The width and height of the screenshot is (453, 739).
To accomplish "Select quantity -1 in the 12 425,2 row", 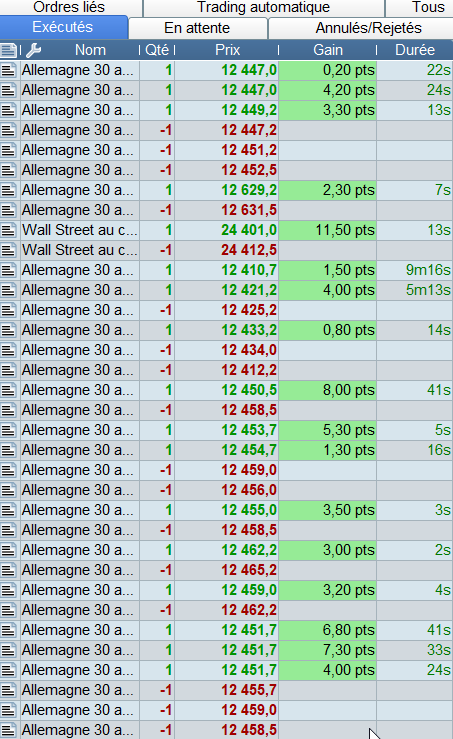I will click(157, 310).
